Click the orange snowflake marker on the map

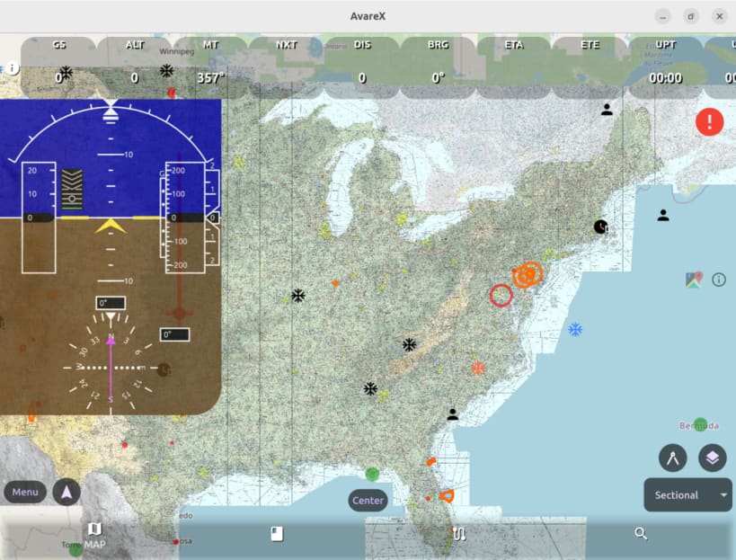[x=478, y=368]
